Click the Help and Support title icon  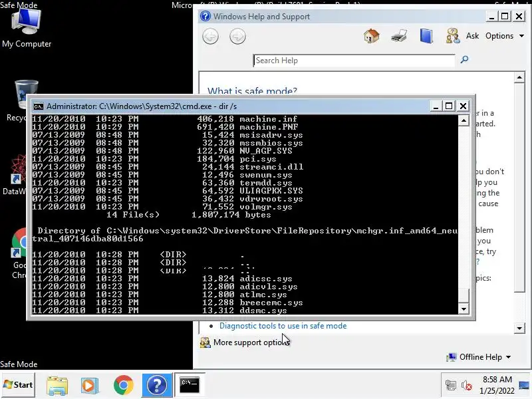pyautogui.click(x=205, y=16)
